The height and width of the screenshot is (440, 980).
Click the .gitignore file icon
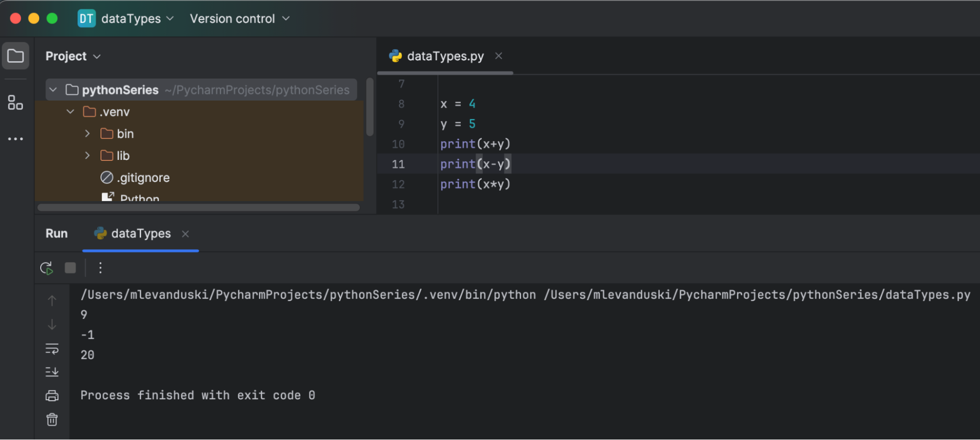(x=107, y=177)
